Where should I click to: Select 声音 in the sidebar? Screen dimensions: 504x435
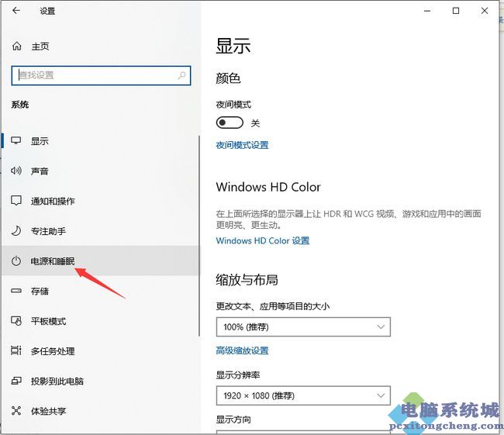coord(40,171)
